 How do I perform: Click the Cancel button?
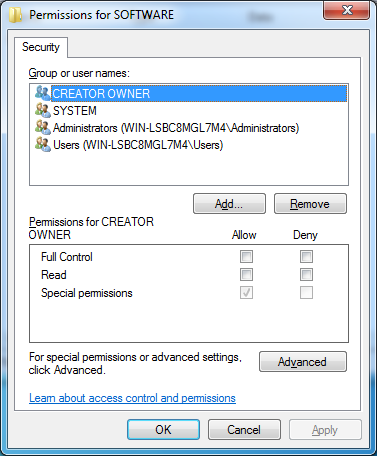click(x=244, y=430)
